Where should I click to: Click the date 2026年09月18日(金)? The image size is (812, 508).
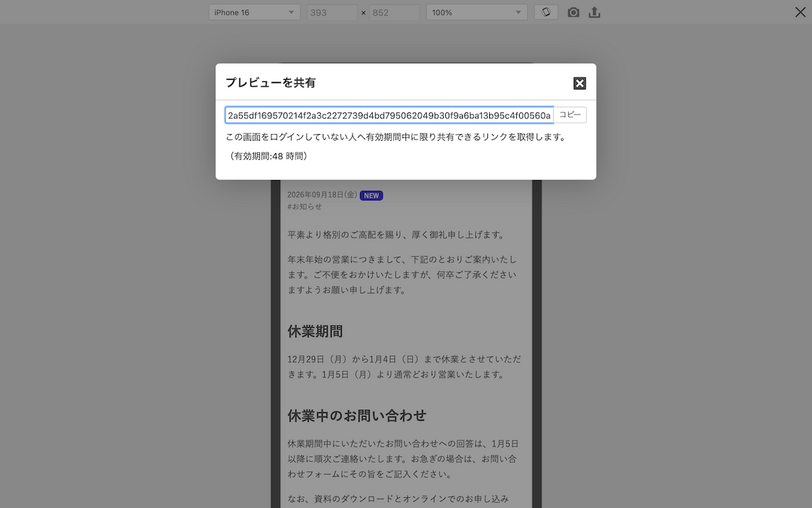322,195
